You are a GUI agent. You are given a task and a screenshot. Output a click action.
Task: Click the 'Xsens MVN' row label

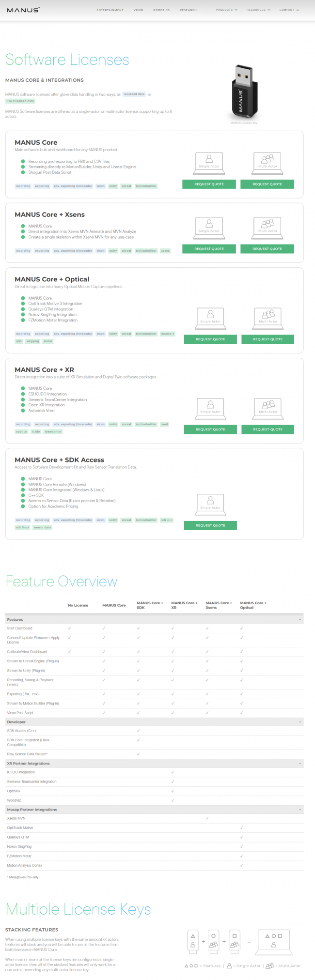[x=16, y=818]
